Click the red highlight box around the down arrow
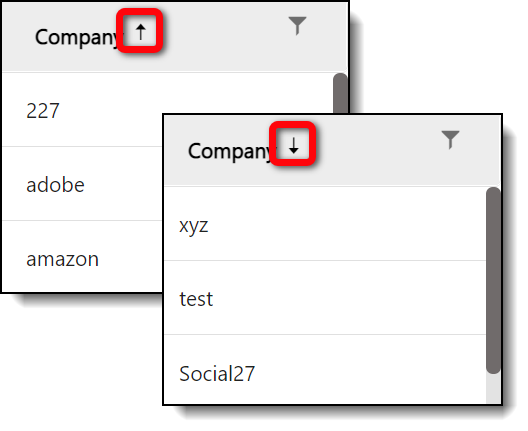The image size is (528, 431). point(292,144)
